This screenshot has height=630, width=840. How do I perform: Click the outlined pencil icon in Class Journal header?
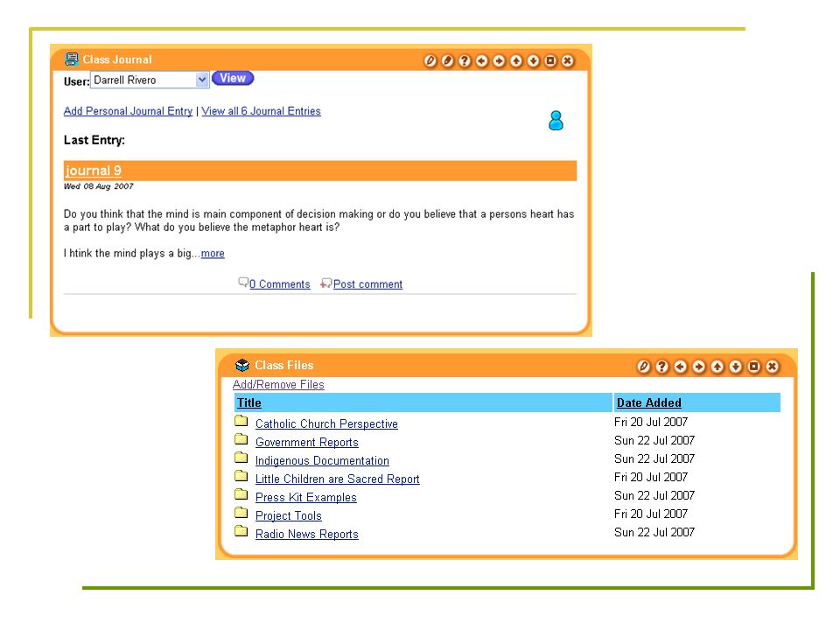[430, 61]
